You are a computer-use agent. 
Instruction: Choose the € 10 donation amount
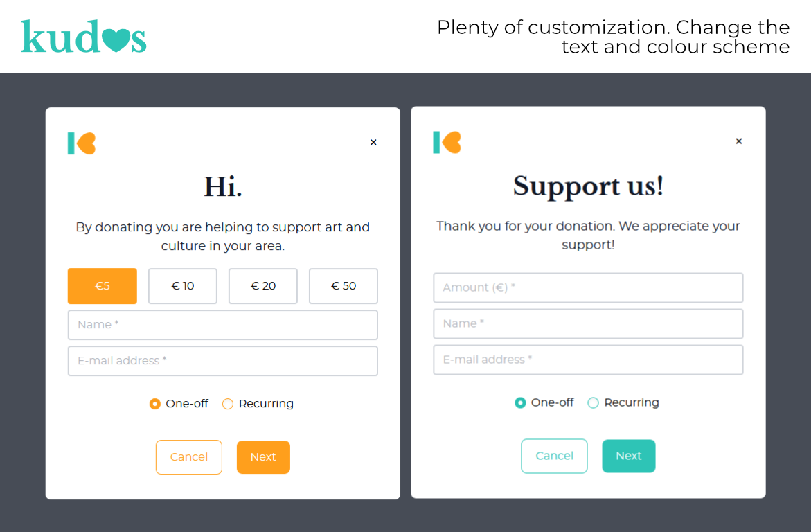click(x=183, y=286)
